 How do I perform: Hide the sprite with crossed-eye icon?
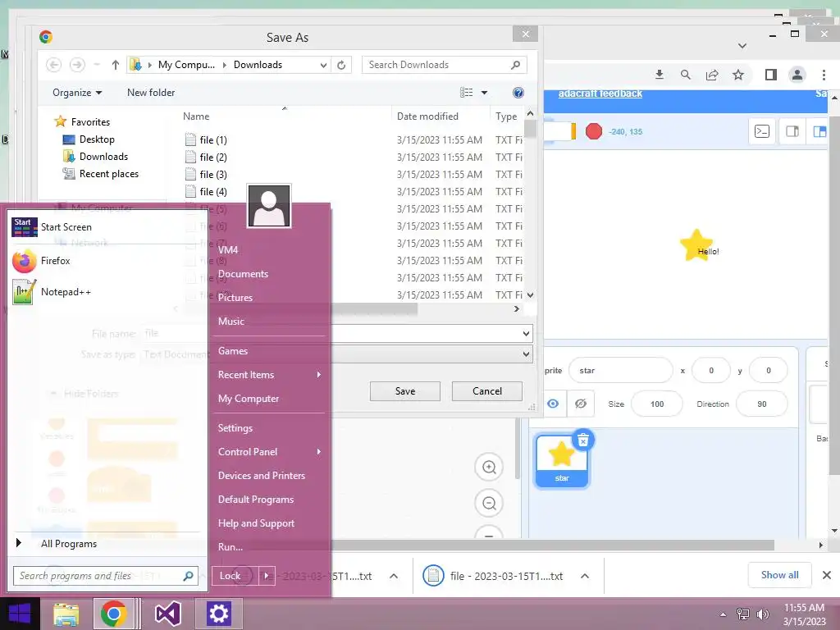pyautogui.click(x=581, y=404)
